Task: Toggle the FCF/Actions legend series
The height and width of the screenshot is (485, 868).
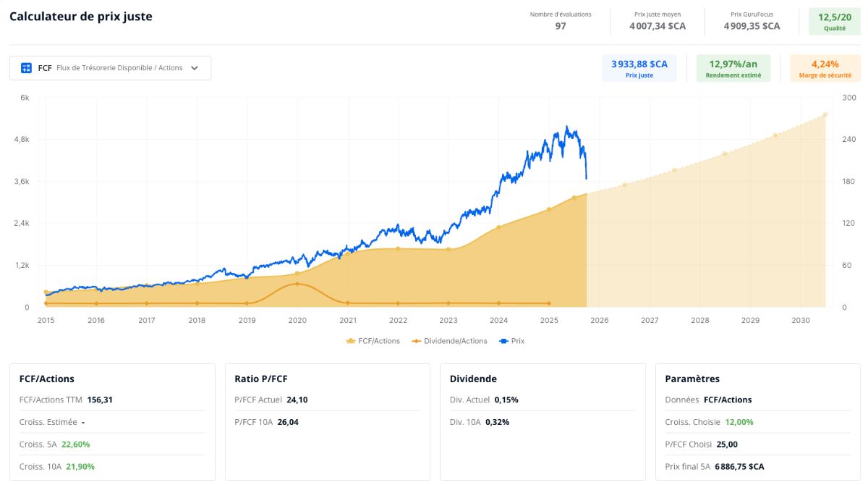Action: [x=373, y=341]
